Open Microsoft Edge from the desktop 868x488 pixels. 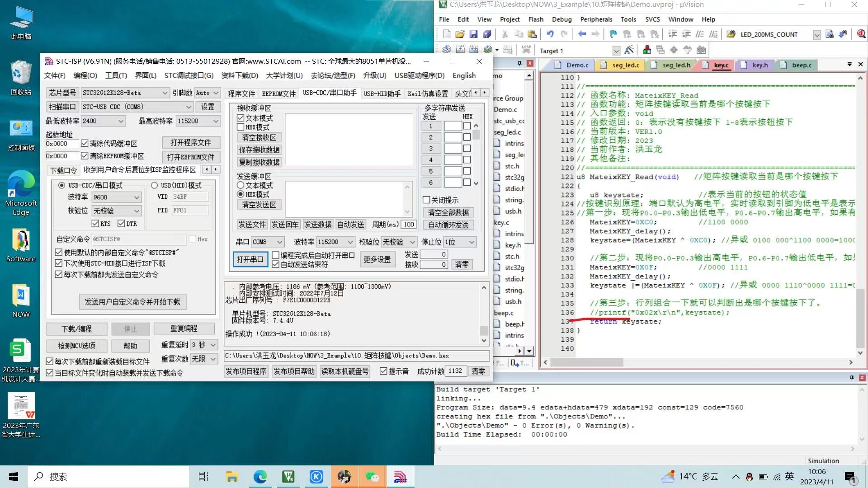(21, 193)
